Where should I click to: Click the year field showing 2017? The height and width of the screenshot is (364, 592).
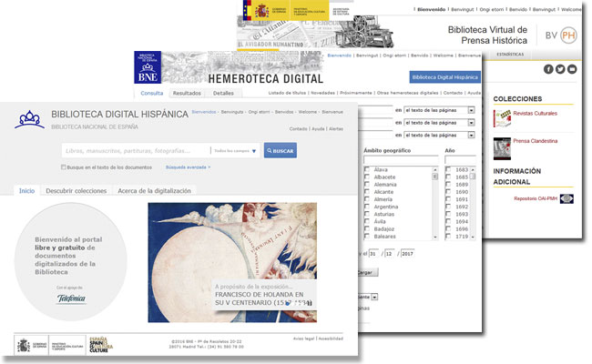[407, 254]
